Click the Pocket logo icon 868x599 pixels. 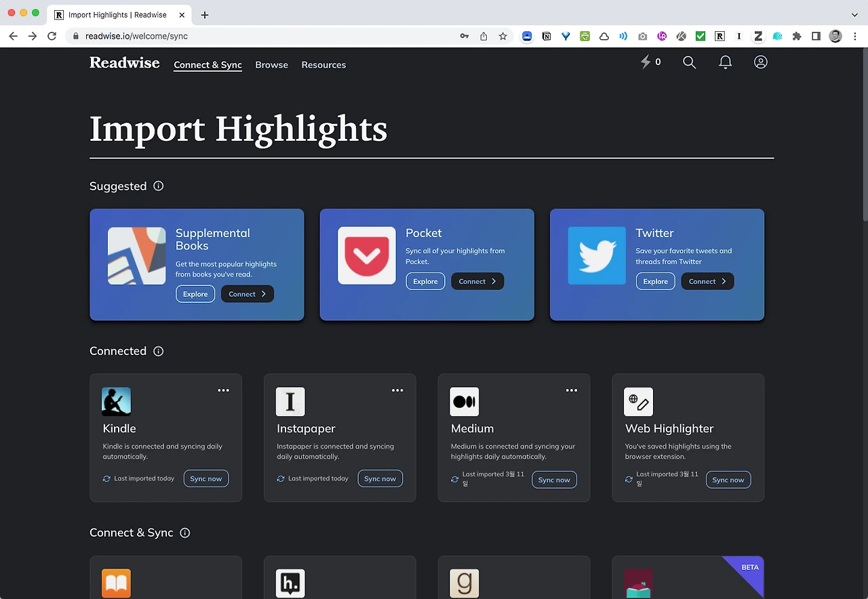pyautogui.click(x=367, y=255)
